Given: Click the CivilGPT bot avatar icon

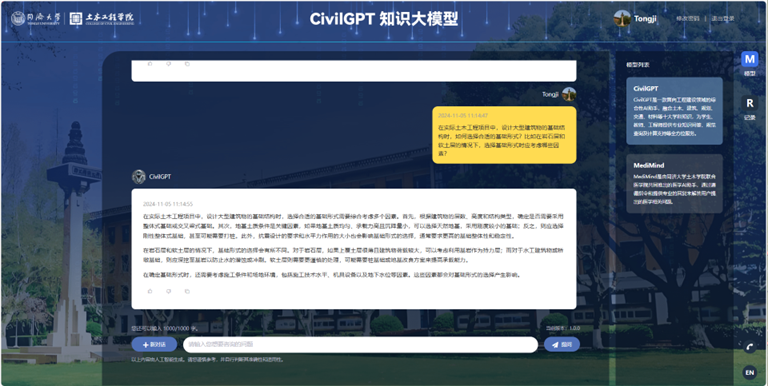Looking at the screenshot, I should tap(139, 177).
